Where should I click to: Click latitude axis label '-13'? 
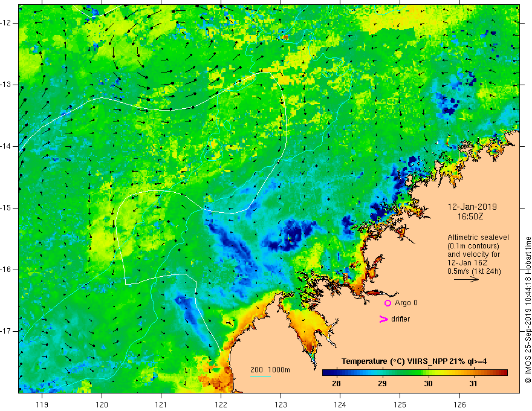pyautogui.click(x=6, y=85)
